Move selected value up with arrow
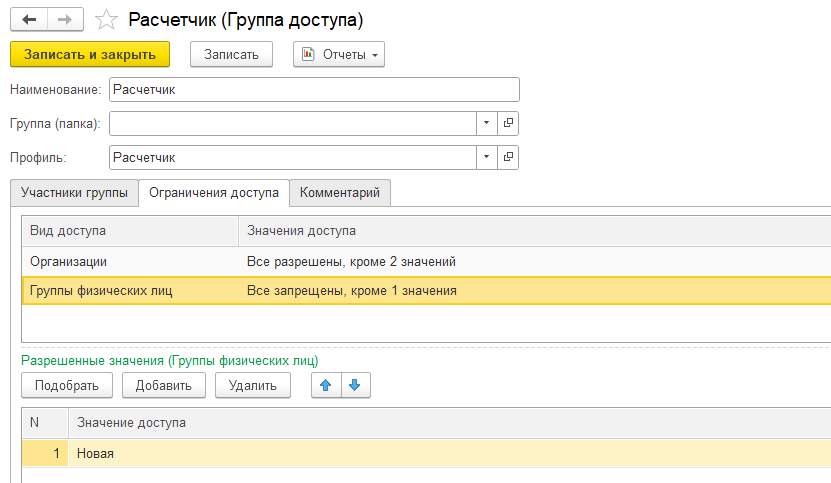The height and width of the screenshot is (483, 831). [x=326, y=385]
